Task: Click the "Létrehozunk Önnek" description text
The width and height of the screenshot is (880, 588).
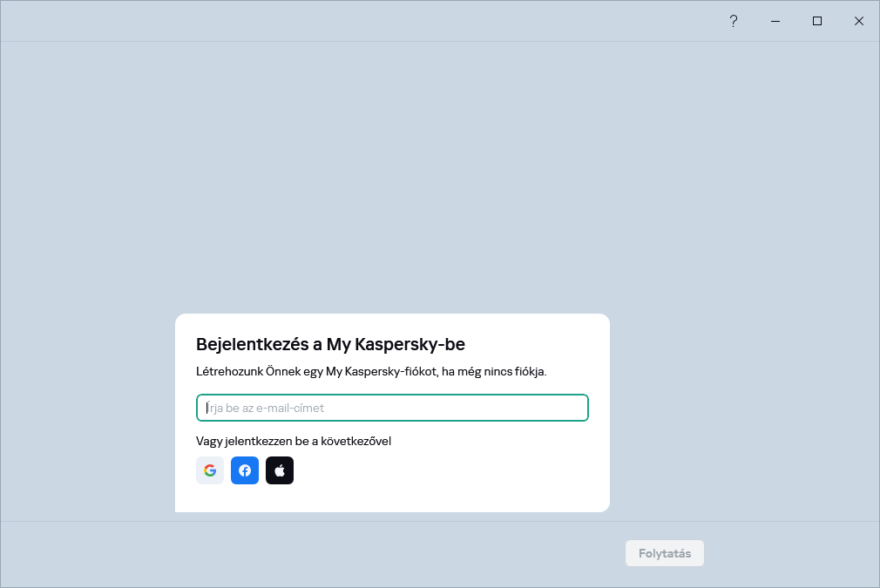Action: (x=371, y=372)
